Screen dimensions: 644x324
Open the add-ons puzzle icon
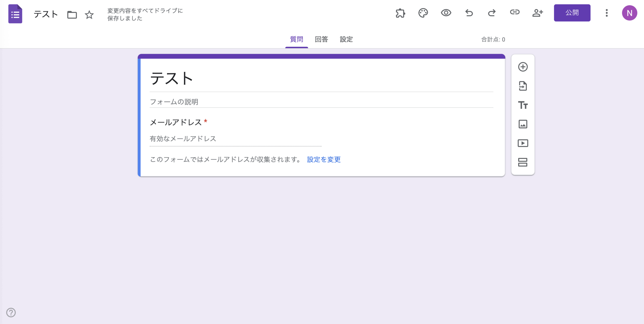pyautogui.click(x=400, y=13)
